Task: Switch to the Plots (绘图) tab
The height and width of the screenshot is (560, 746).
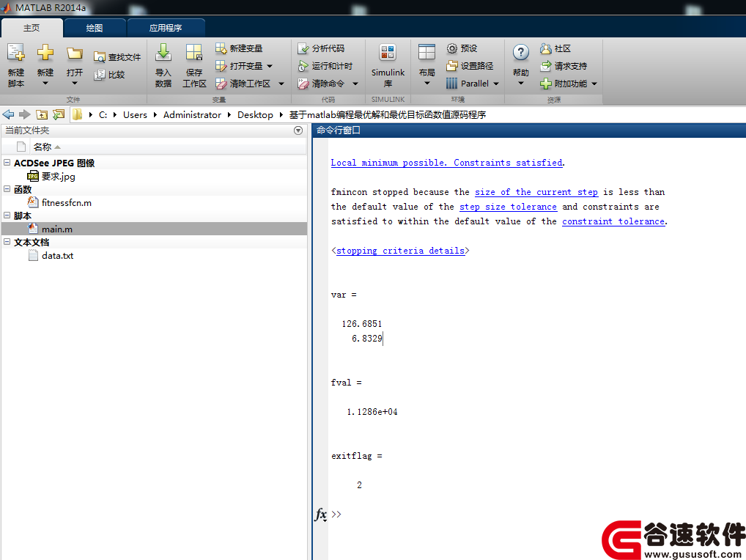Action: [95, 28]
